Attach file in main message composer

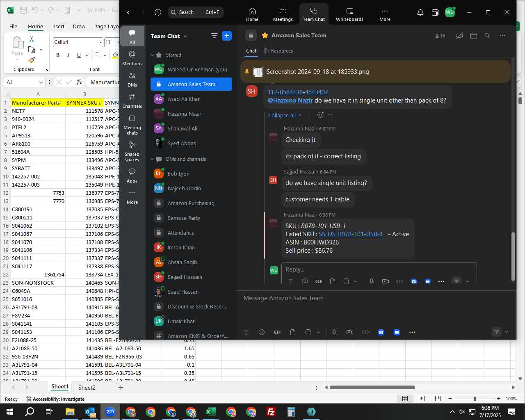293,332
